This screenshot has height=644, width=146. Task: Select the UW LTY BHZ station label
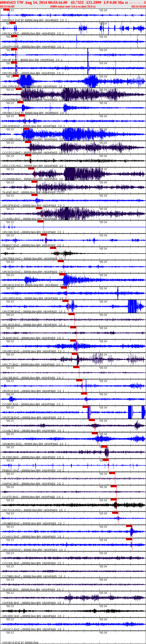[x=32, y=365]
